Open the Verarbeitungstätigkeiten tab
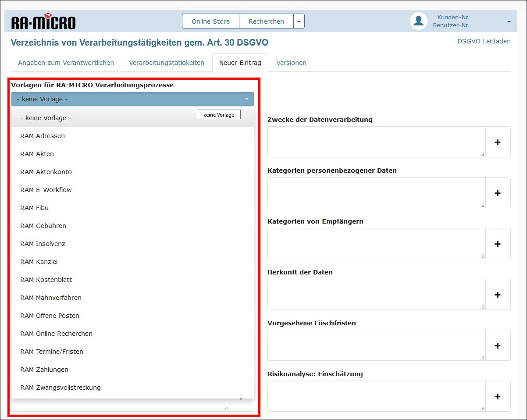The width and height of the screenshot is (527, 420). 167,63
